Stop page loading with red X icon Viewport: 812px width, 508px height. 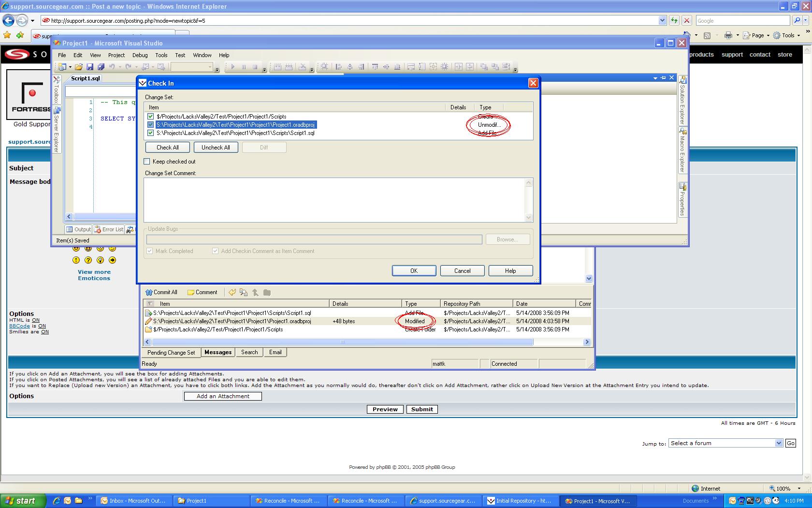pyautogui.click(x=686, y=20)
